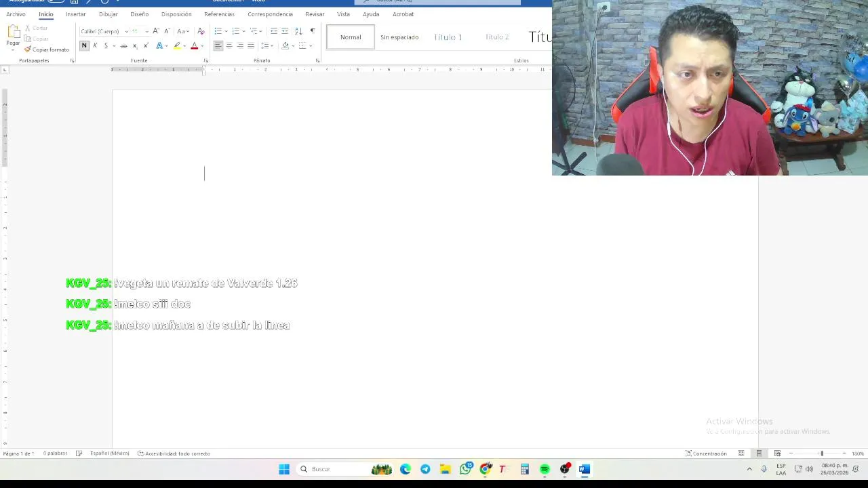Apply text effects blue A icon

click(159, 45)
